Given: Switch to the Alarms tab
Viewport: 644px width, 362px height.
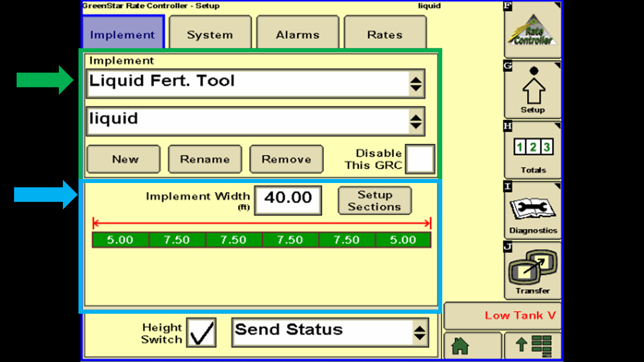Looking at the screenshot, I should [297, 33].
